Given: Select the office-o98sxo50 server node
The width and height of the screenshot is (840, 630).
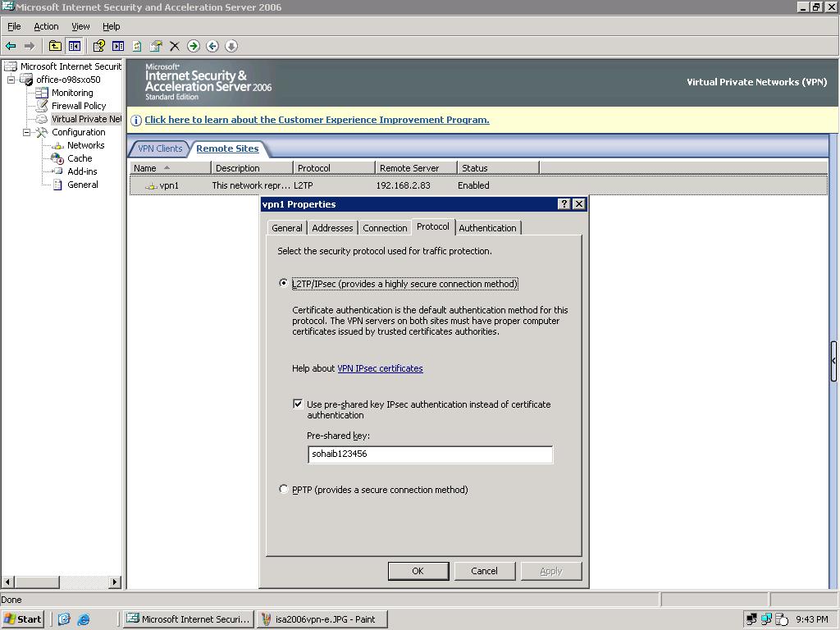Looking at the screenshot, I should (x=68, y=80).
